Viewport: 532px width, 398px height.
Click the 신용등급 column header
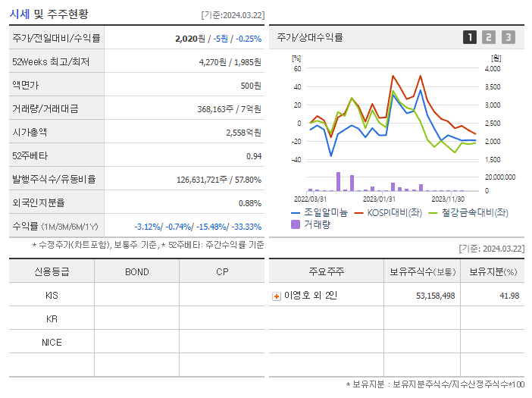pos(52,271)
